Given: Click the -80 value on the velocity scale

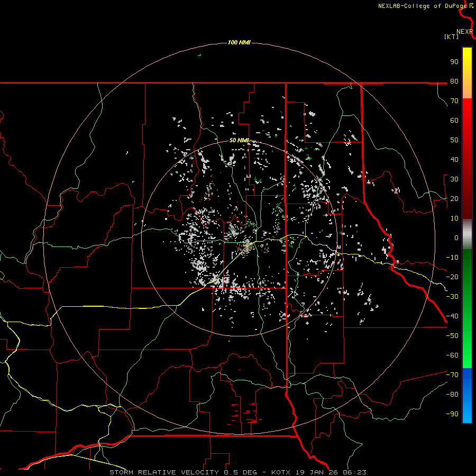Looking at the screenshot, I should coord(452,395).
